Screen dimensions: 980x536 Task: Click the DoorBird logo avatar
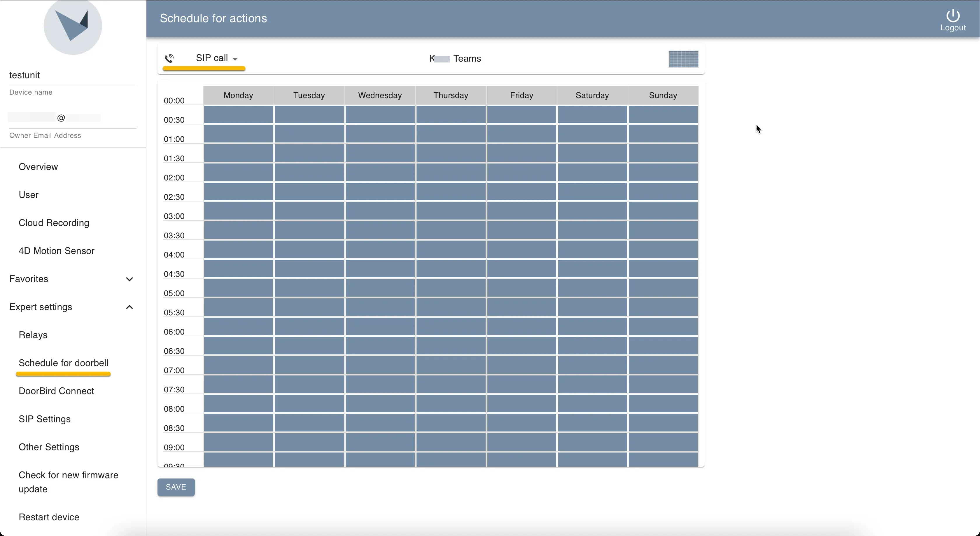[73, 26]
